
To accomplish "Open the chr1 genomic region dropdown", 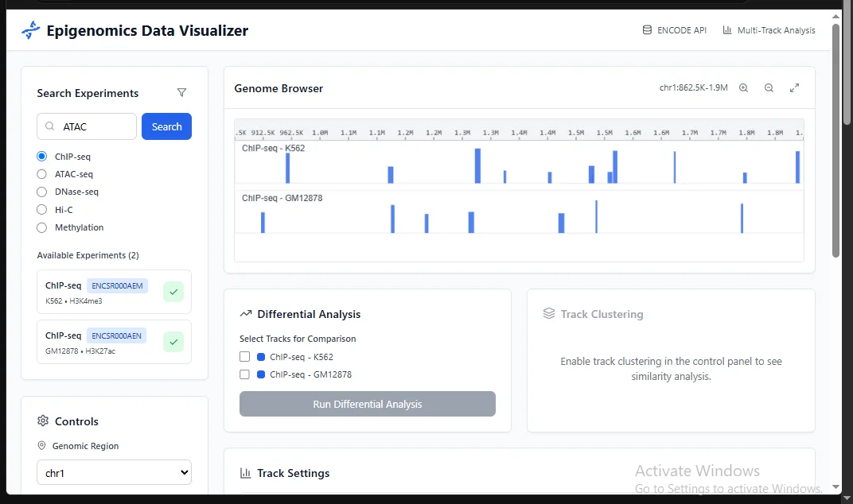I will [x=114, y=472].
